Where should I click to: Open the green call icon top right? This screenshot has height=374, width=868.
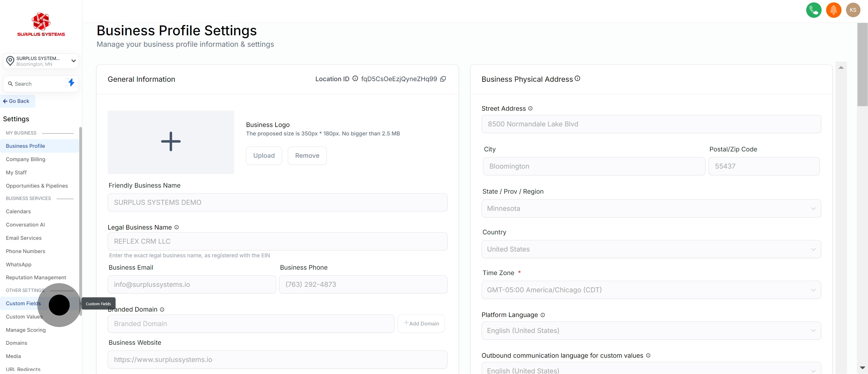814,10
